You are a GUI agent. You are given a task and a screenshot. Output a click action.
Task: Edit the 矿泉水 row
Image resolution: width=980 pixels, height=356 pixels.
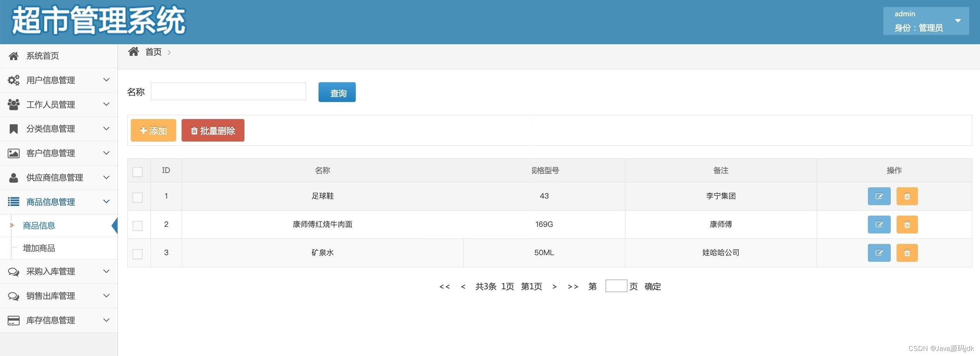pos(879,253)
